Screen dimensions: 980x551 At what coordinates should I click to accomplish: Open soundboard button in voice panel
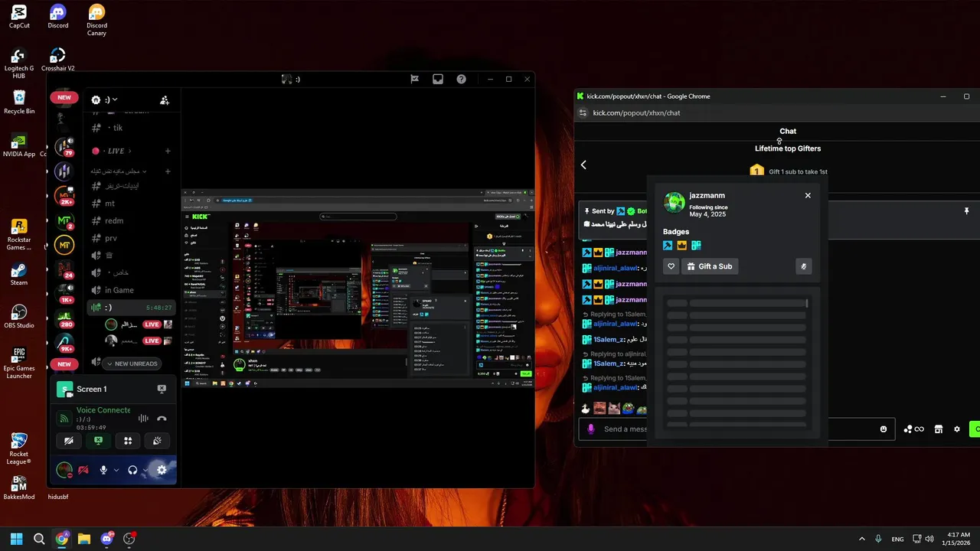(157, 441)
